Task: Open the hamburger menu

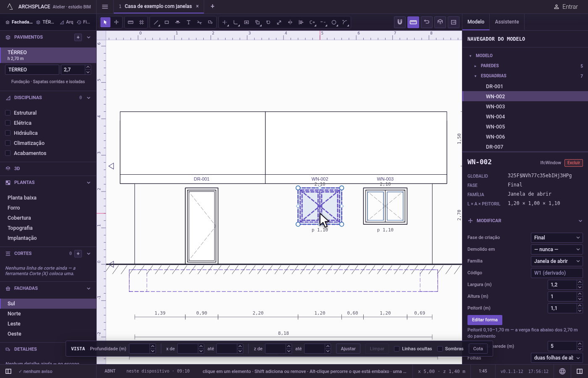Action: (x=105, y=7)
